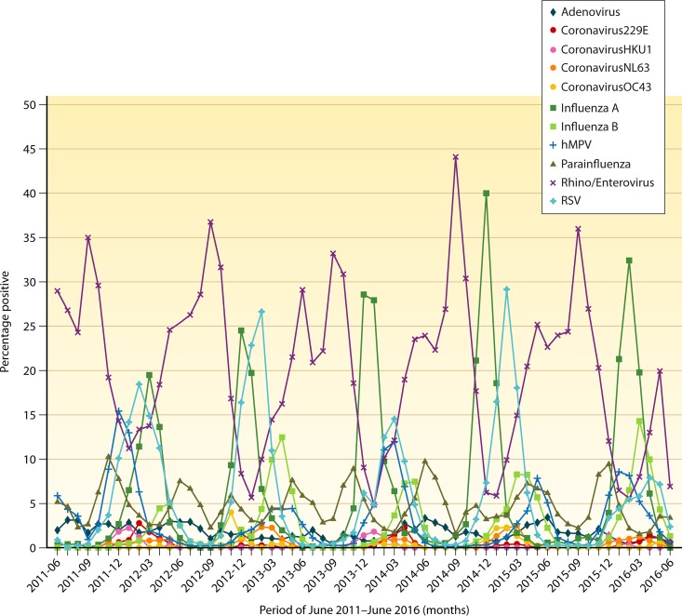Click the x-axis label 2015-12

tap(596, 575)
